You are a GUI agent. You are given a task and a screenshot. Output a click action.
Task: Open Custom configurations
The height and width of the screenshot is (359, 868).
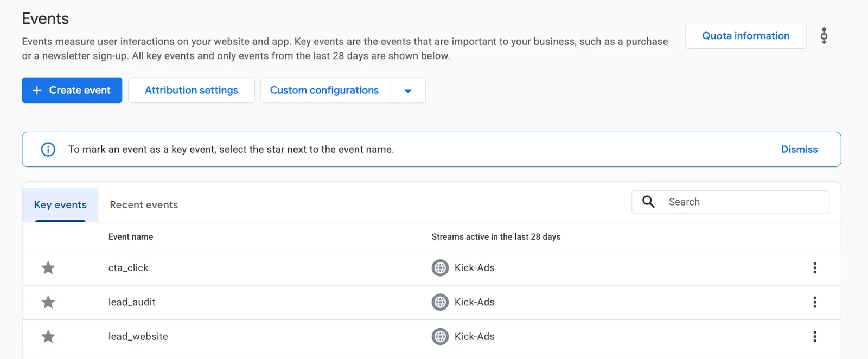point(325,90)
